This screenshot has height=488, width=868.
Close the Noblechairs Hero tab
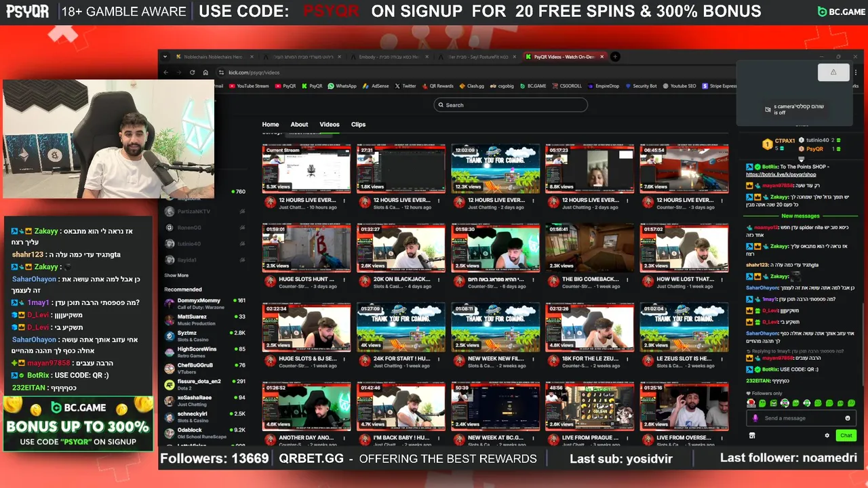point(252,57)
